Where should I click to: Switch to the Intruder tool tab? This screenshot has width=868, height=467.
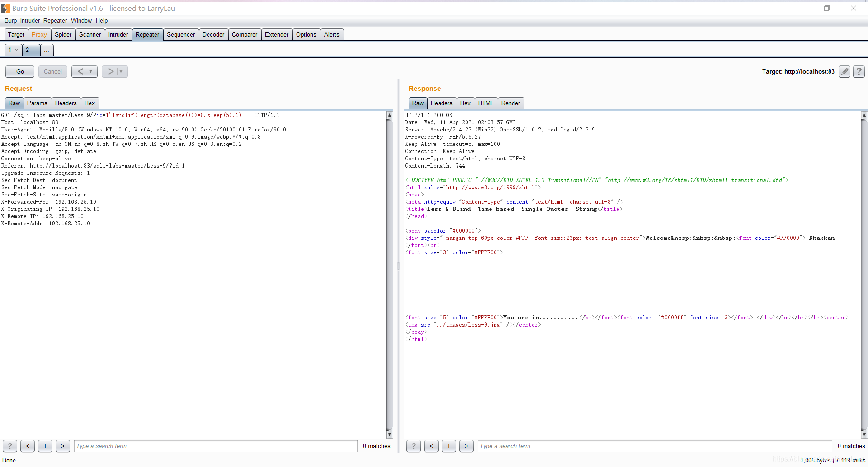[118, 34]
